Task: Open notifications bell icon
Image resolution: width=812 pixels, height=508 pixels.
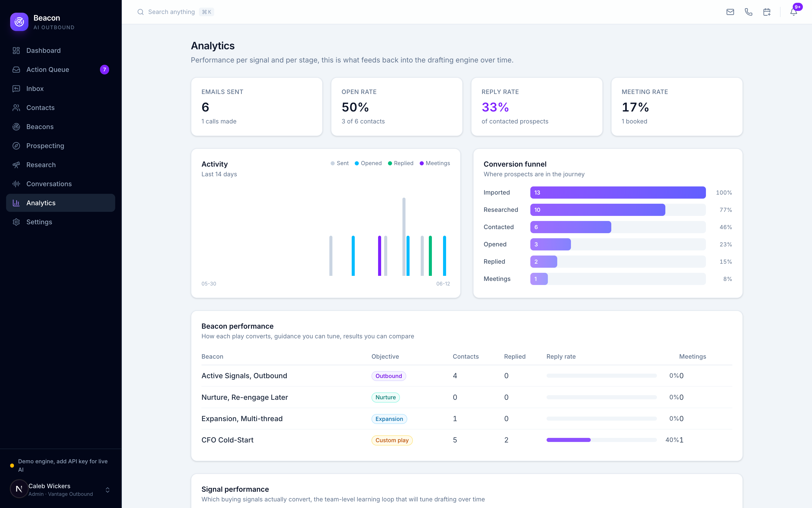Action: 793,12
